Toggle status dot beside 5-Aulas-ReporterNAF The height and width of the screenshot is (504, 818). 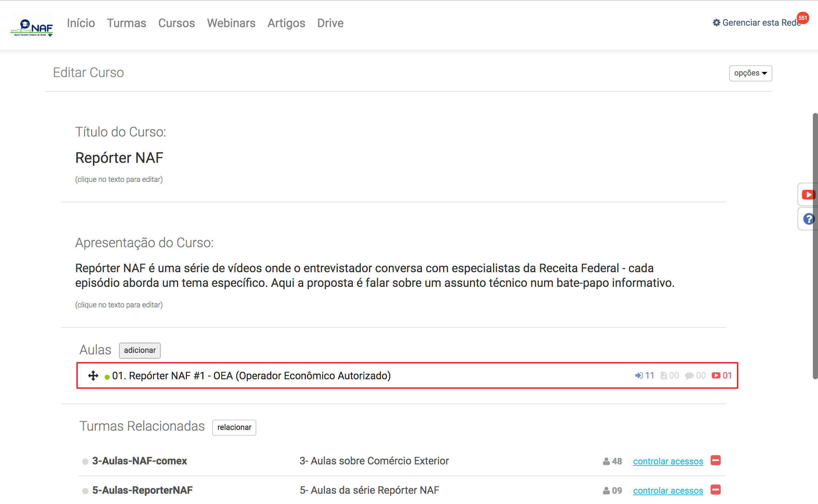(x=85, y=491)
